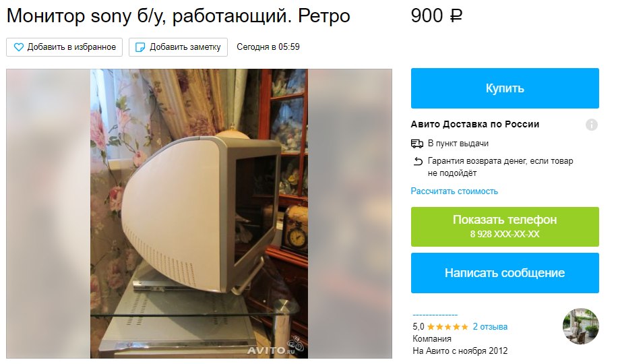The width and height of the screenshot is (618, 364).
Task: Open the Sony monitor photo
Action: 199,214
